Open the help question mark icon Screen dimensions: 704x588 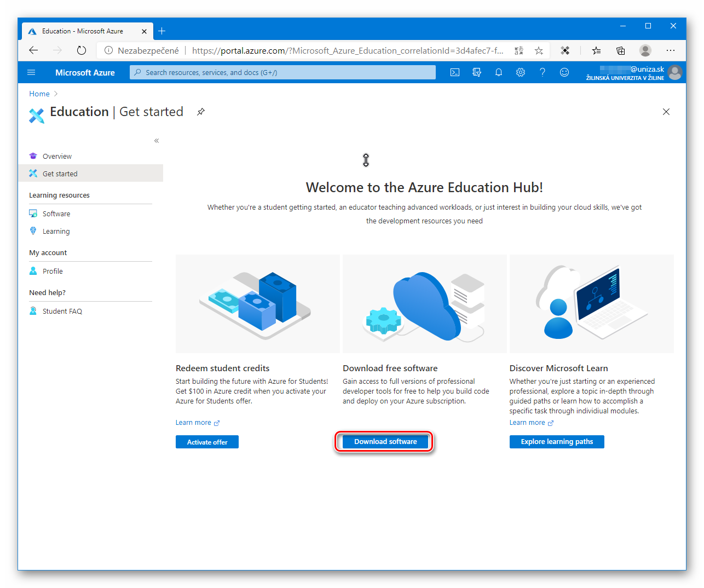[x=542, y=72]
